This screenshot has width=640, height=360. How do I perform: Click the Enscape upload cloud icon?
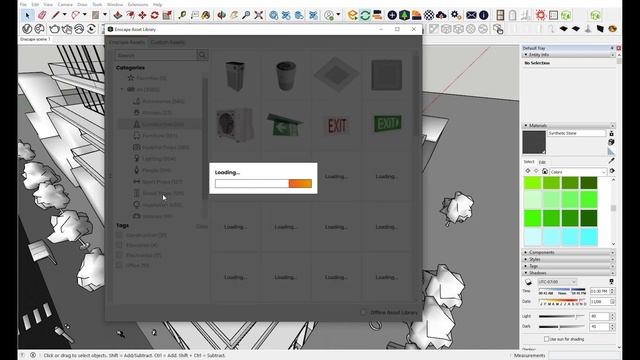pyautogui.click(x=441, y=16)
